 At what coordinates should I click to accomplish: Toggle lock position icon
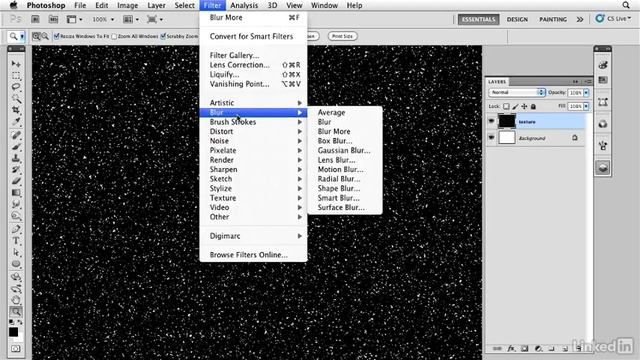point(524,107)
